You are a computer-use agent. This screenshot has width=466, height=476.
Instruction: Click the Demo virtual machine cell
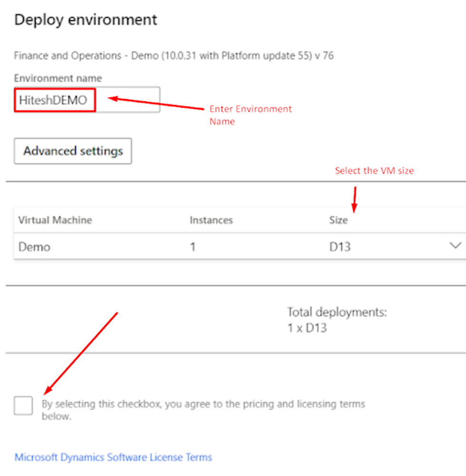[x=34, y=247]
